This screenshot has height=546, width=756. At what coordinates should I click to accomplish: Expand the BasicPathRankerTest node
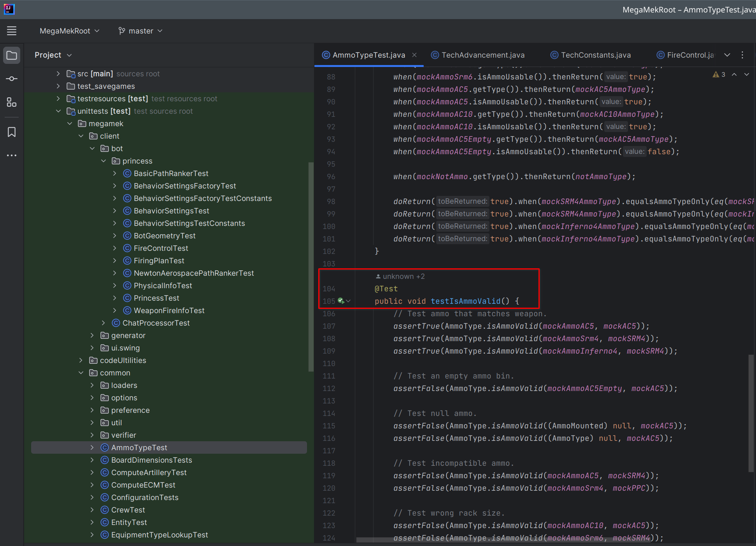click(114, 173)
